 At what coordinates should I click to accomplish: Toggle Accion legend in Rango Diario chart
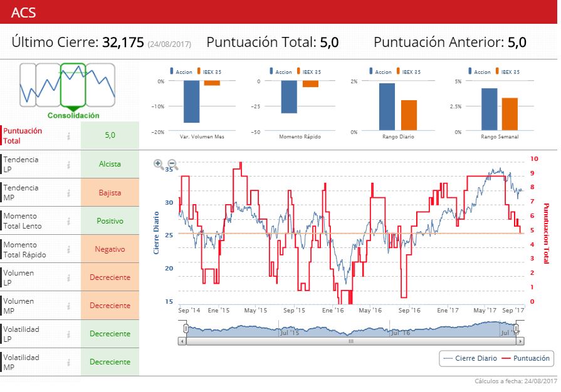pos(380,71)
